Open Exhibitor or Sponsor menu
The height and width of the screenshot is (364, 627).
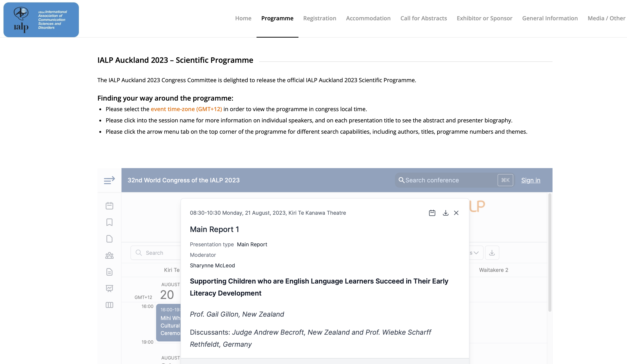point(484,18)
